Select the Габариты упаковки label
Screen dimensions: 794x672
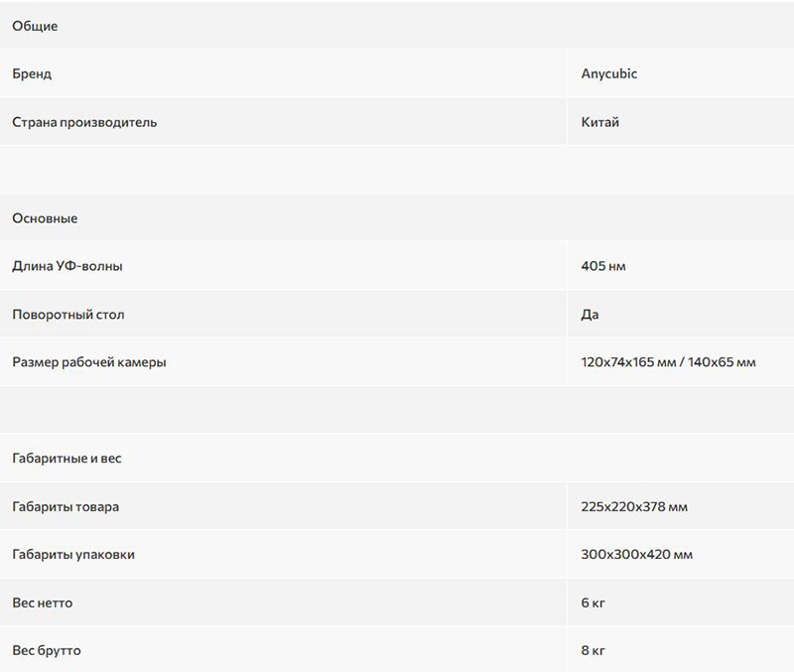point(73,555)
